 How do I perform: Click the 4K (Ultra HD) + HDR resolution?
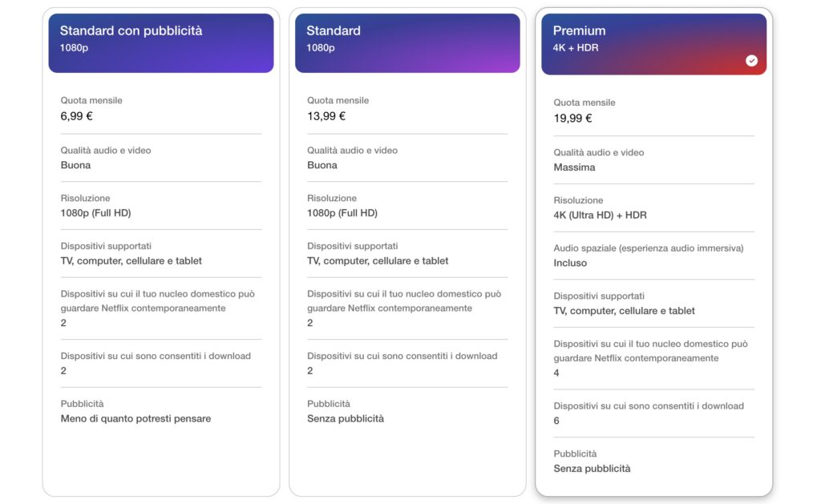600,216
